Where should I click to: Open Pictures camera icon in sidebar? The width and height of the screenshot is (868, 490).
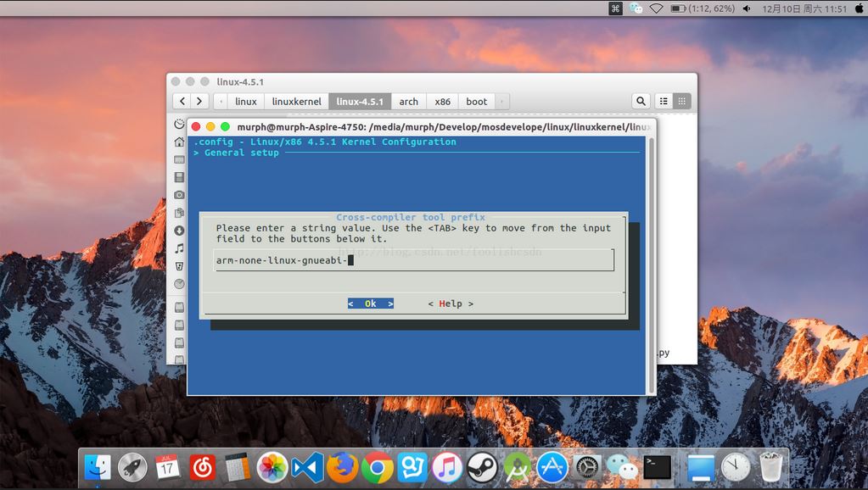[179, 195]
